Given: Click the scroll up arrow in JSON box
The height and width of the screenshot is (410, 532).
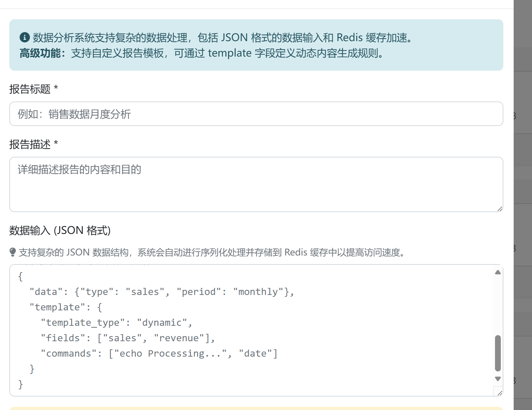Looking at the screenshot, I should [x=498, y=272].
